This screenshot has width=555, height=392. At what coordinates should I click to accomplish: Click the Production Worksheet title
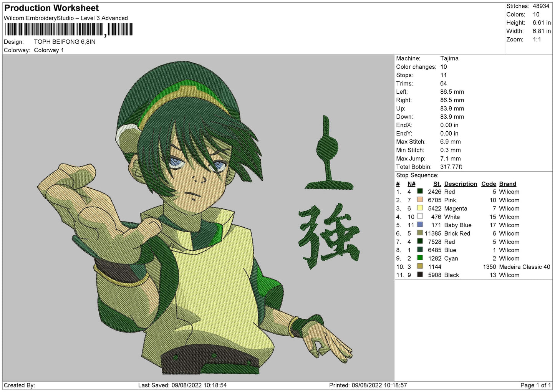click(x=51, y=8)
